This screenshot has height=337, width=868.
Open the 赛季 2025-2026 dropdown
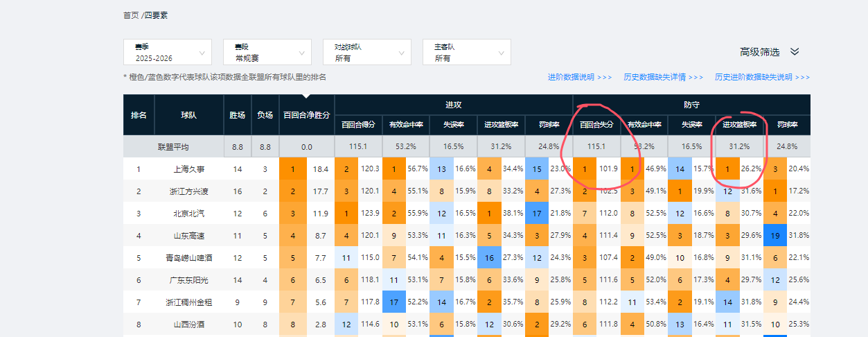[x=168, y=53]
